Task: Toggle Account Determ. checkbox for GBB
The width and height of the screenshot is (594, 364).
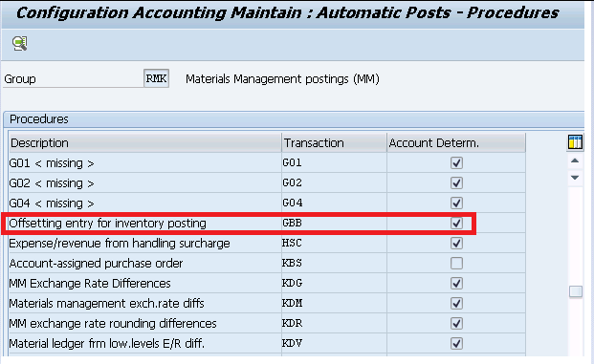Action: [456, 224]
